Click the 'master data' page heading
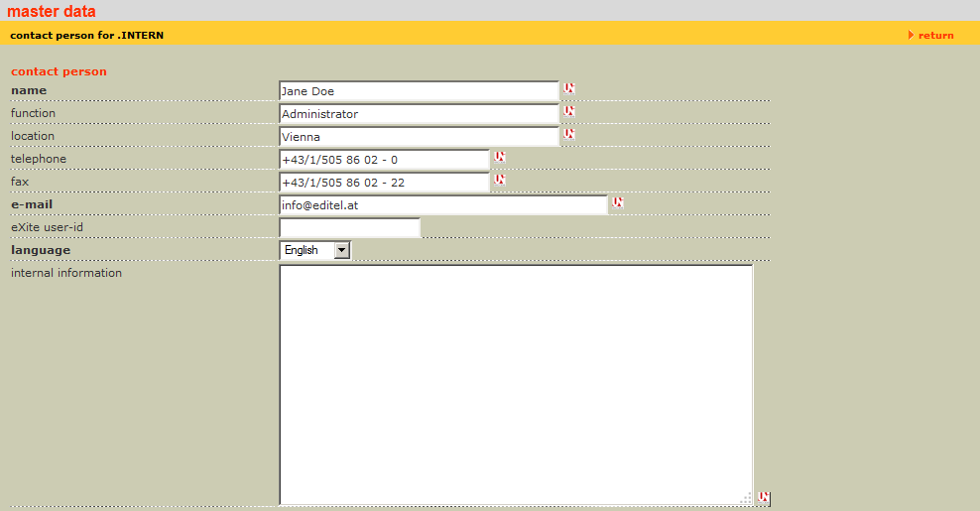This screenshot has width=980, height=511. pyautogui.click(x=52, y=11)
